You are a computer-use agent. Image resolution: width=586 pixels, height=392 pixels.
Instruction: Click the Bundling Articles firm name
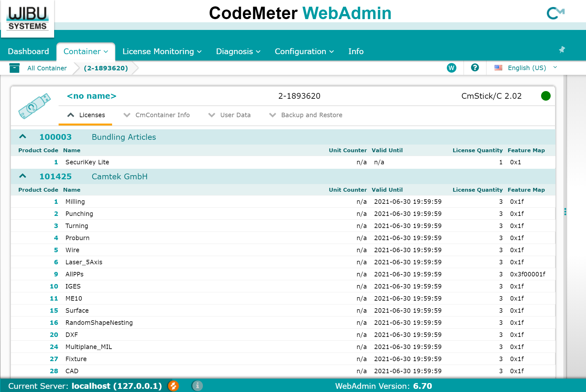click(x=124, y=137)
